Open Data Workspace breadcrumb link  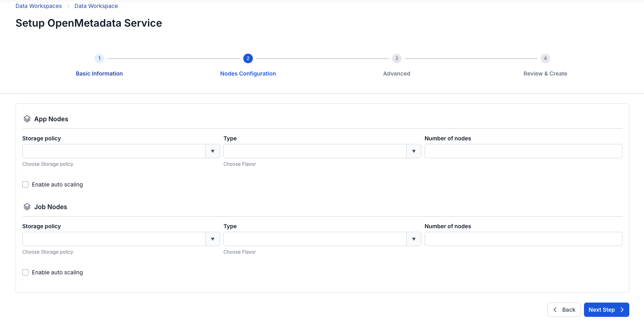[x=96, y=6]
